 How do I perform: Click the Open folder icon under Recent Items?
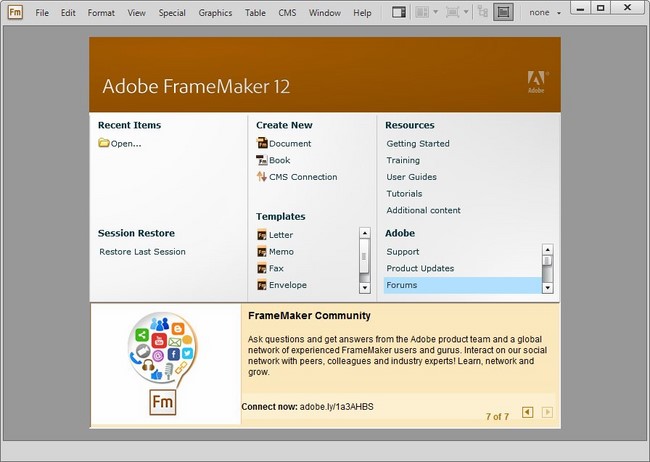104,143
